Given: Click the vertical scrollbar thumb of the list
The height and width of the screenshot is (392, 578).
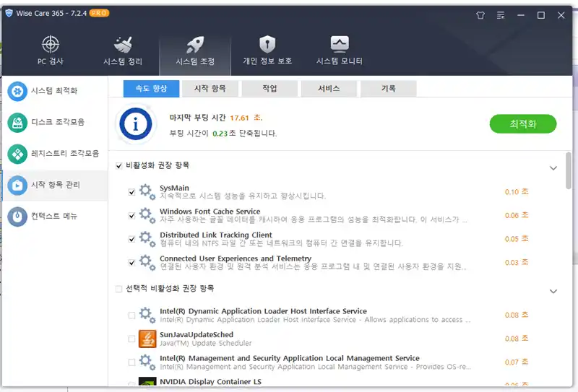Looking at the screenshot, I should pyautogui.click(x=568, y=171).
